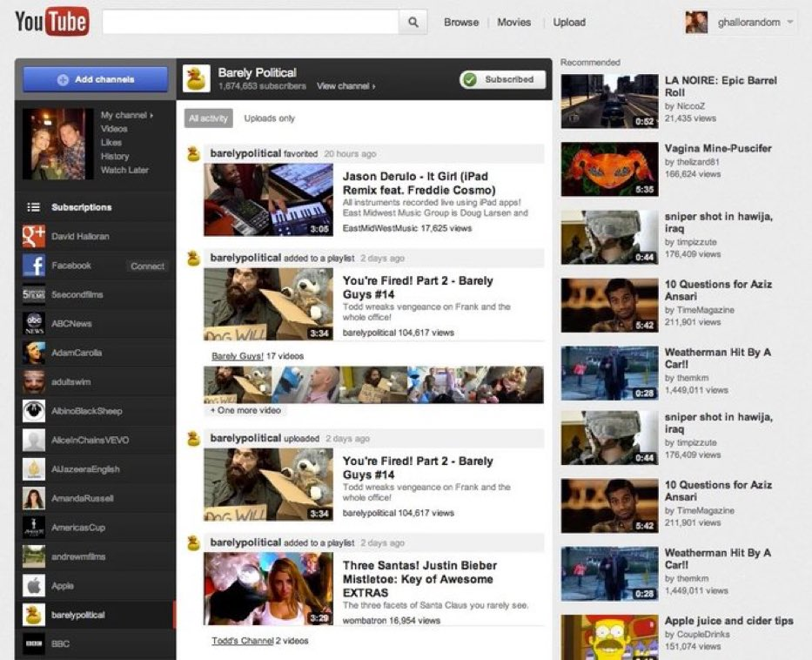Select the AlJazeeraEnglish channel icon
Image resolution: width=812 pixels, height=660 pixels.
(34, 468)
